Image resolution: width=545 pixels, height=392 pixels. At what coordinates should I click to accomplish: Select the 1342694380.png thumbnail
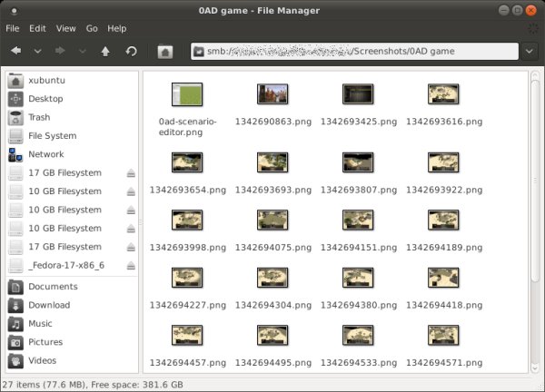(x=358, y=278)
